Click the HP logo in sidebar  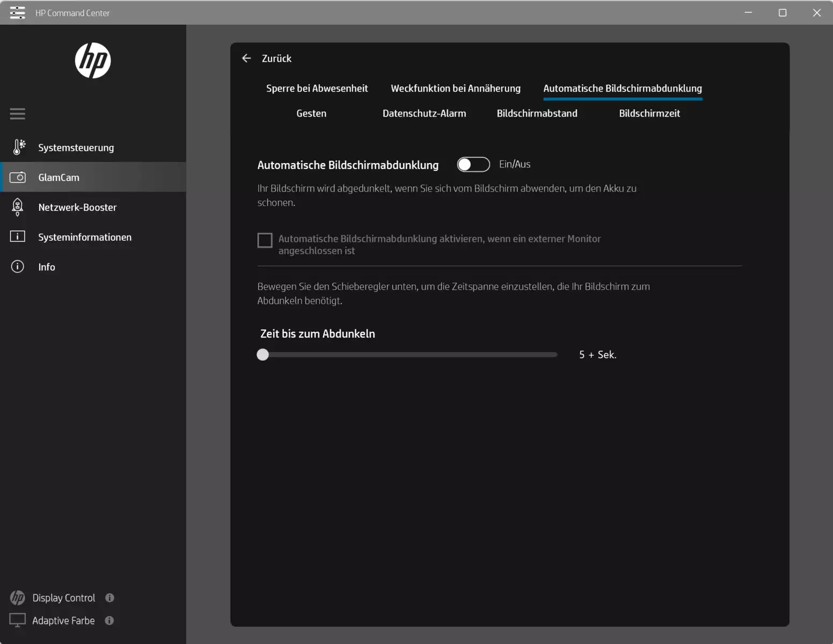(93, 61)
